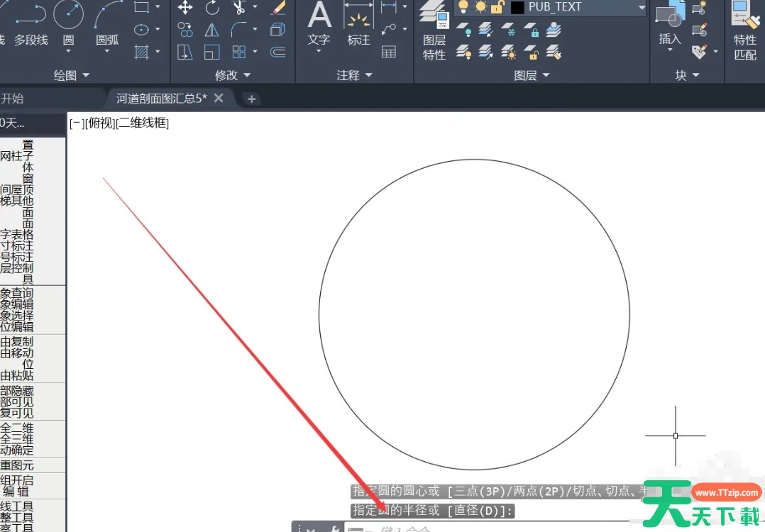The image size is (765, 532).
Task: Click the layer unlock icon
Action: tap(532, 52)
